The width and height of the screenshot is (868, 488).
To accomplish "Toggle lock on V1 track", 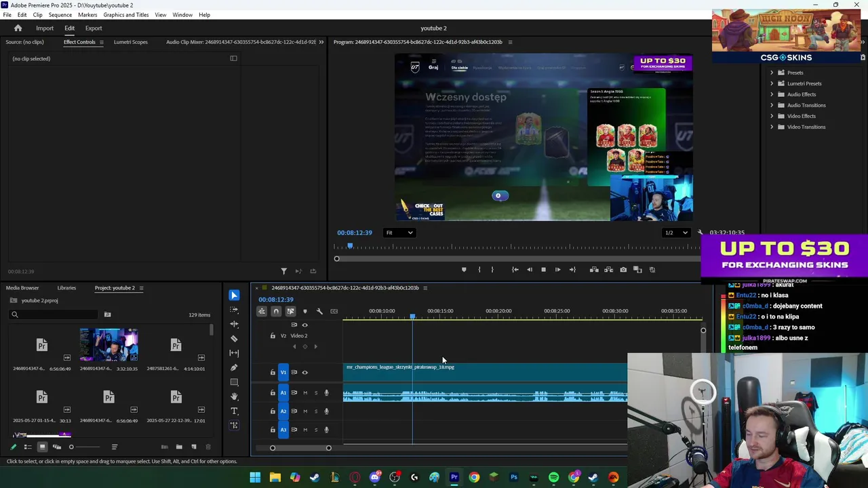I will click(x=273, y=372).
